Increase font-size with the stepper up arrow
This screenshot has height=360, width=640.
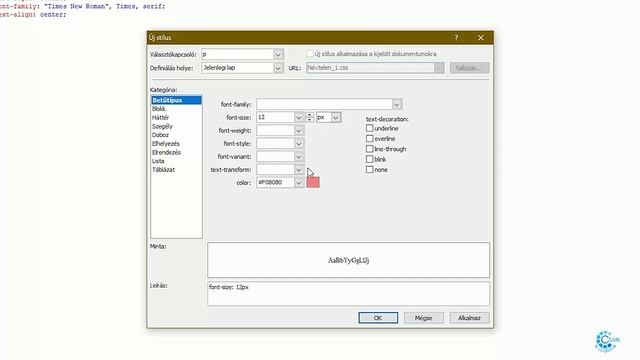[309, 115]
